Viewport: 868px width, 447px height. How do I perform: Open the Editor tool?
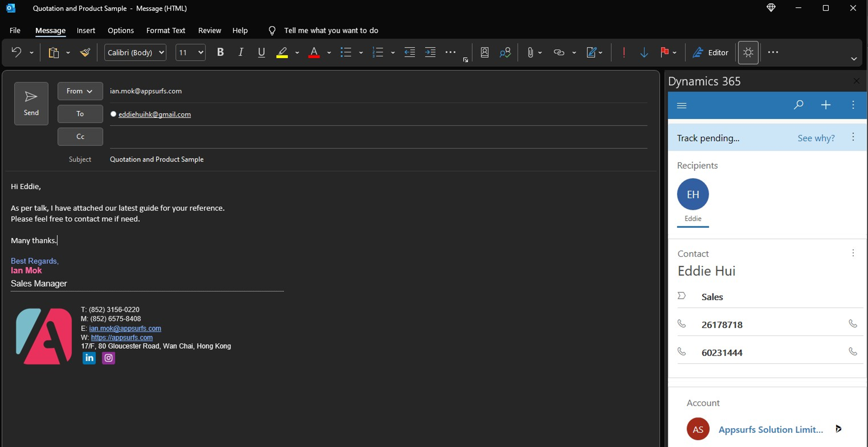(710, 52)
